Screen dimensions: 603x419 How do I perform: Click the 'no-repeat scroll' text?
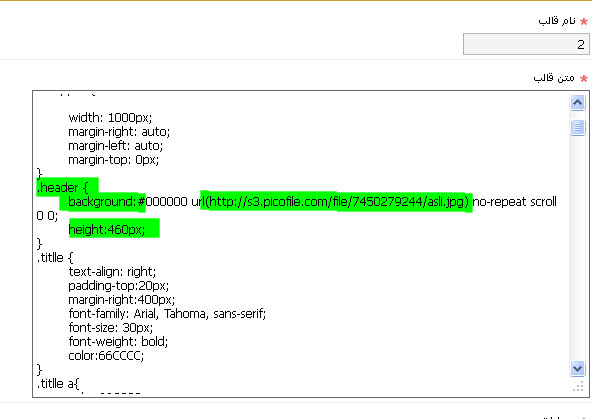pyautogui.click(x=515, y=201)
